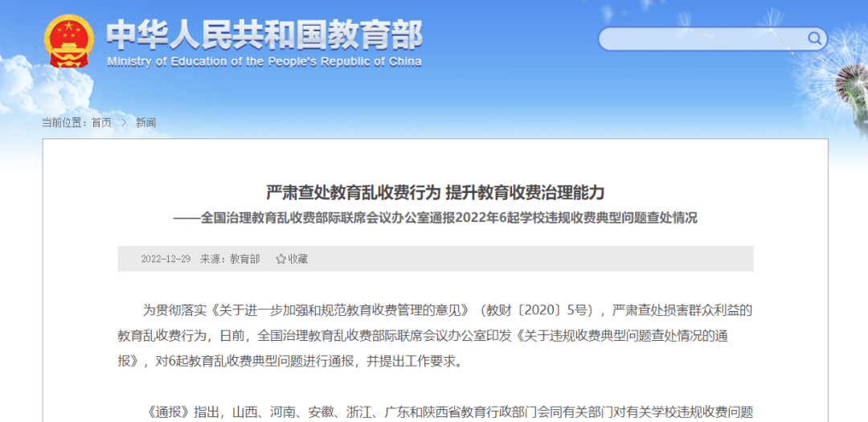868x422 pixels.
Task: Click the subtitle starting with 全国治理教育乱收费
Action: (436, 218)
